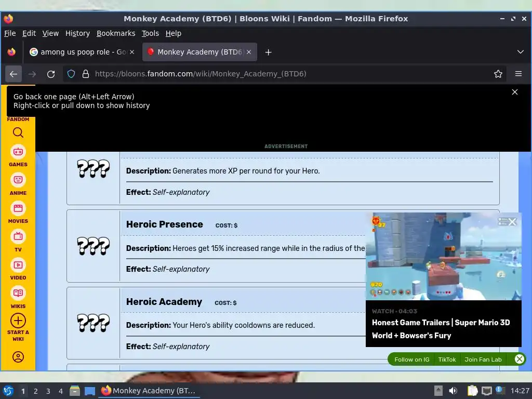This screenshot has height=399, width=532.
Task: Open Honest Game Trailers video title
Action: 441,329
